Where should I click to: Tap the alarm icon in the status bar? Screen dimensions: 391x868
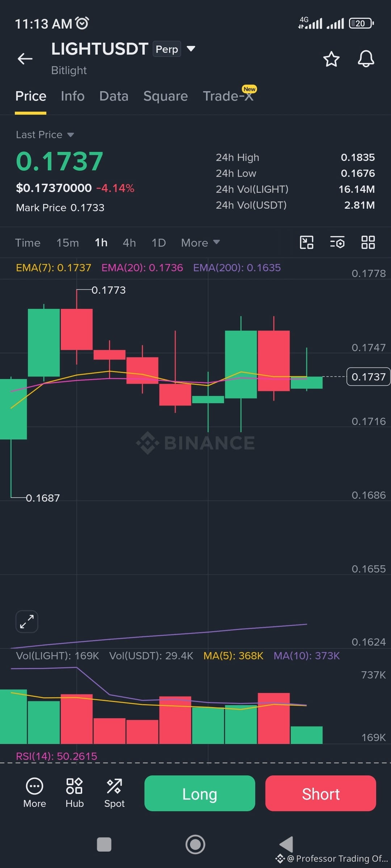[x=82, y=23]
